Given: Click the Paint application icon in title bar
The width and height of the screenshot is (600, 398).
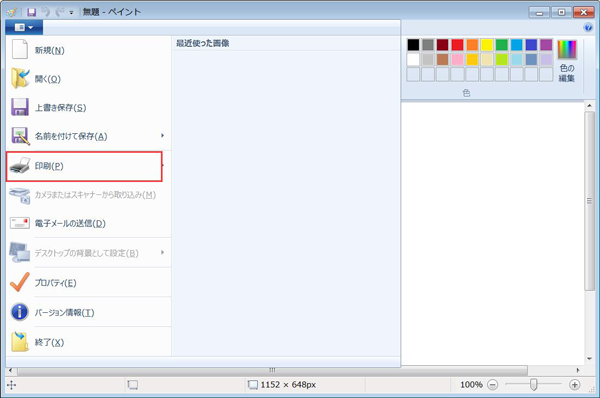Looking at the screenshot, I should tap(12, 12).
